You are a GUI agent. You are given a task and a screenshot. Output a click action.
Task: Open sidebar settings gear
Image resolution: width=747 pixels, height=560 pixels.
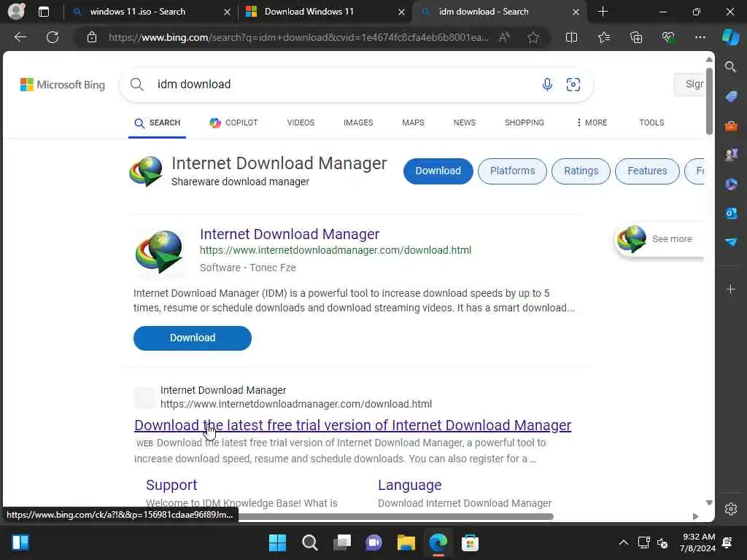coord(730,509)
